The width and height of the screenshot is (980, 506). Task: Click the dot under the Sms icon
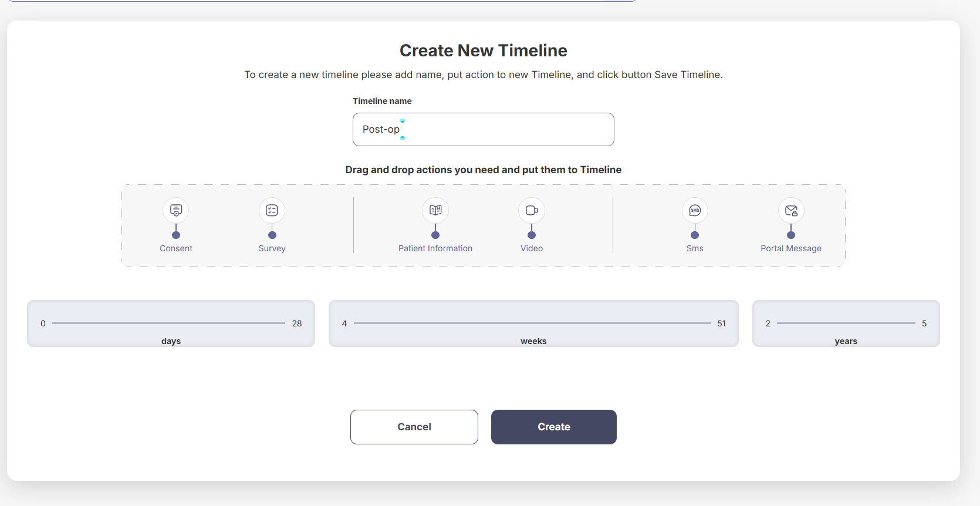pyautogui.click(x=695, y=235)
